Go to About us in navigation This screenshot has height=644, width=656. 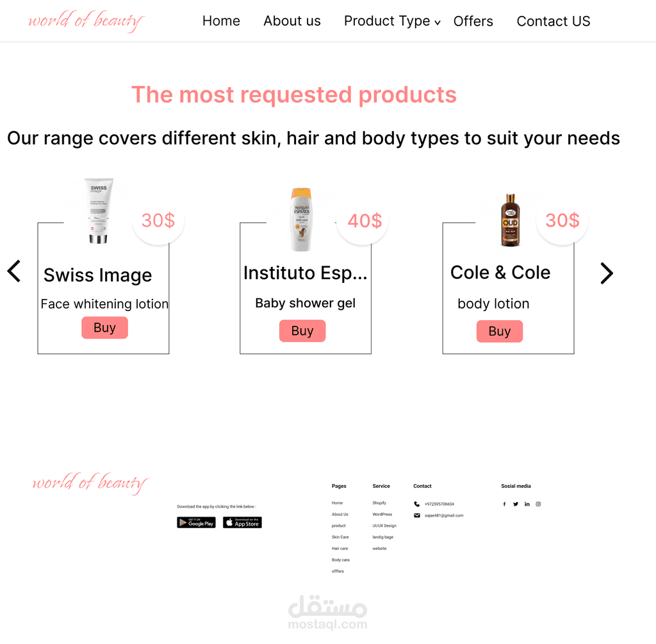[x=292, y=21]
